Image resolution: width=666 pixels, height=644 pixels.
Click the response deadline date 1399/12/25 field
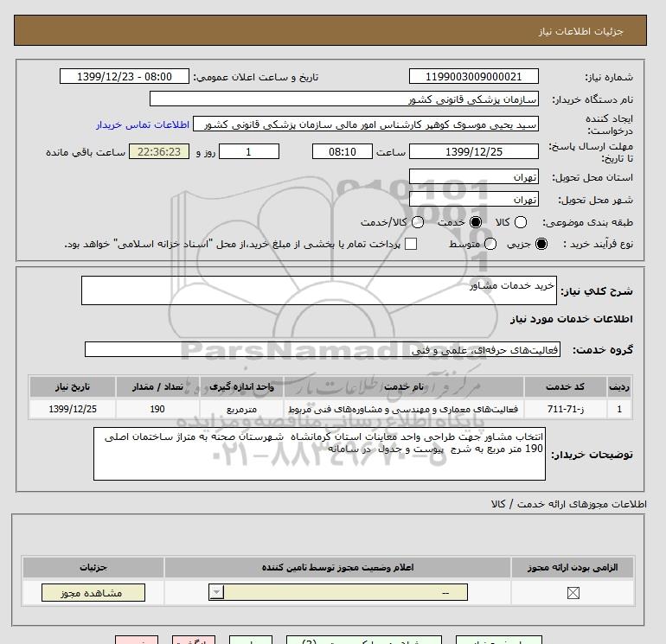(x=474, y=151)
